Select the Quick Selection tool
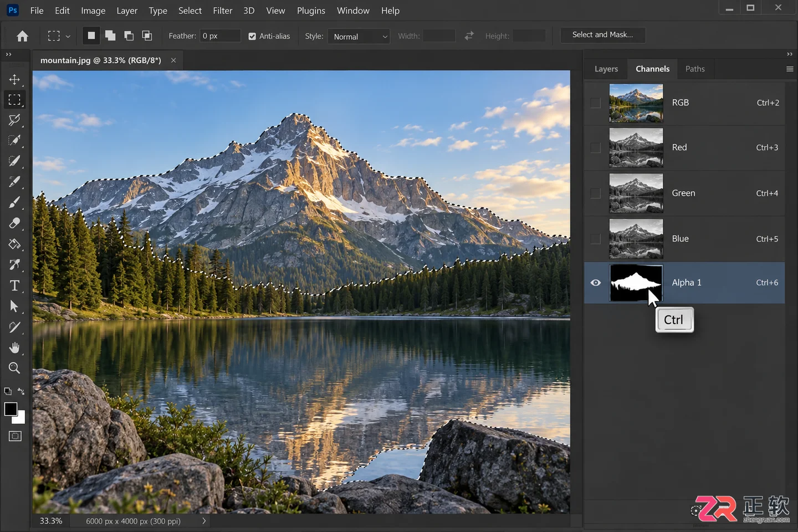798x532 pixels. point(14,140)
